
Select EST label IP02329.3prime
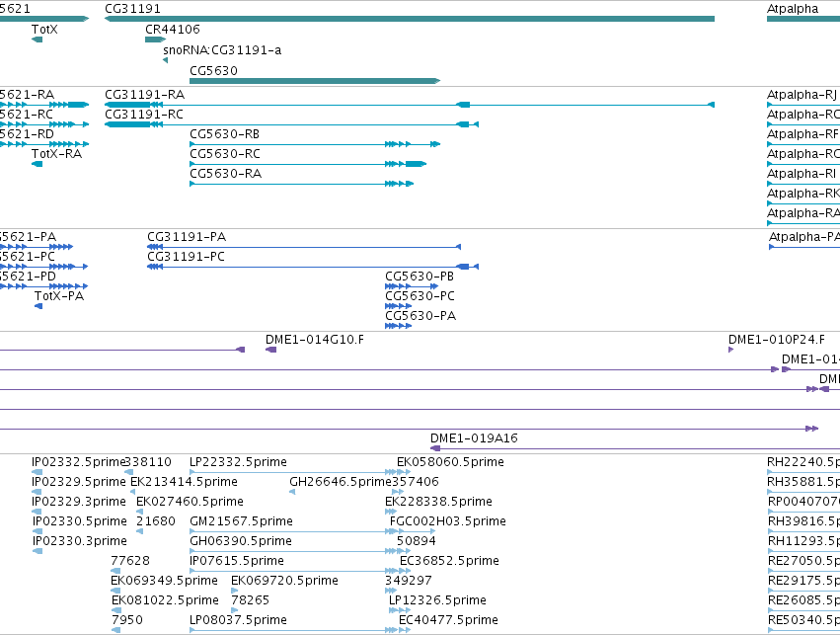click(79, 502)
